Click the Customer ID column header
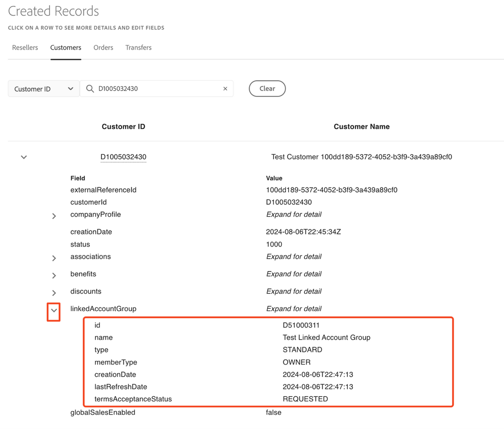 click(123, 126)
